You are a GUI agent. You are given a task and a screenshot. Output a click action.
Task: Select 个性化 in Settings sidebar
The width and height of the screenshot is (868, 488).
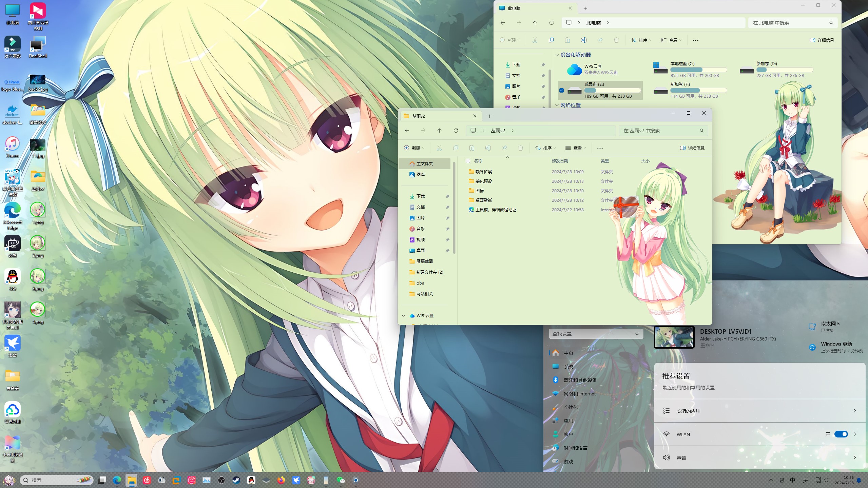point(571,407)
